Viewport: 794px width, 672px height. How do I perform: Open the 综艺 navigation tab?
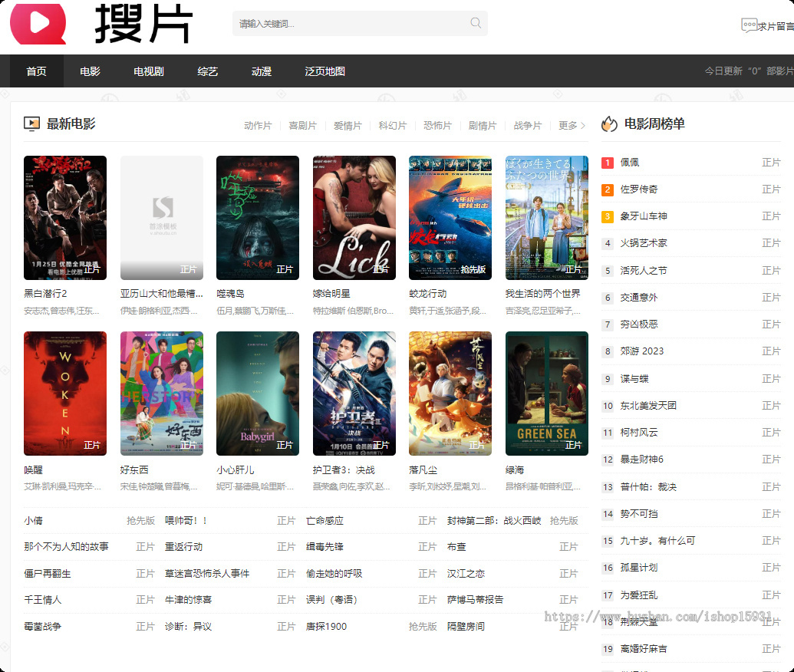click(208, 71)
